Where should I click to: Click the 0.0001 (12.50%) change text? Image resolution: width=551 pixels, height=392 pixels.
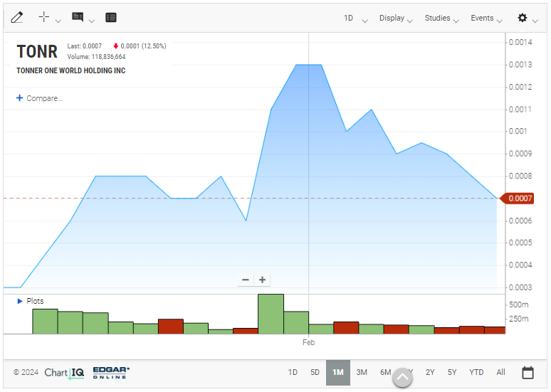[x=143, y=46]
